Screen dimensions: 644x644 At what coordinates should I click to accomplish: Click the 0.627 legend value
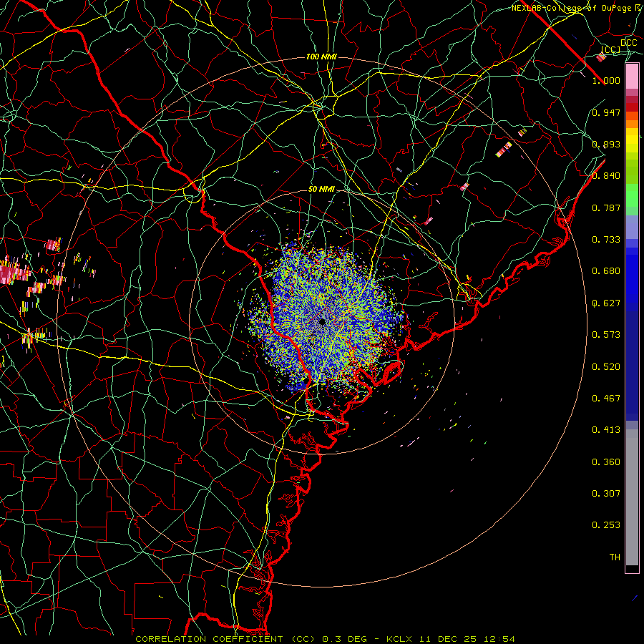coord(606,303)
